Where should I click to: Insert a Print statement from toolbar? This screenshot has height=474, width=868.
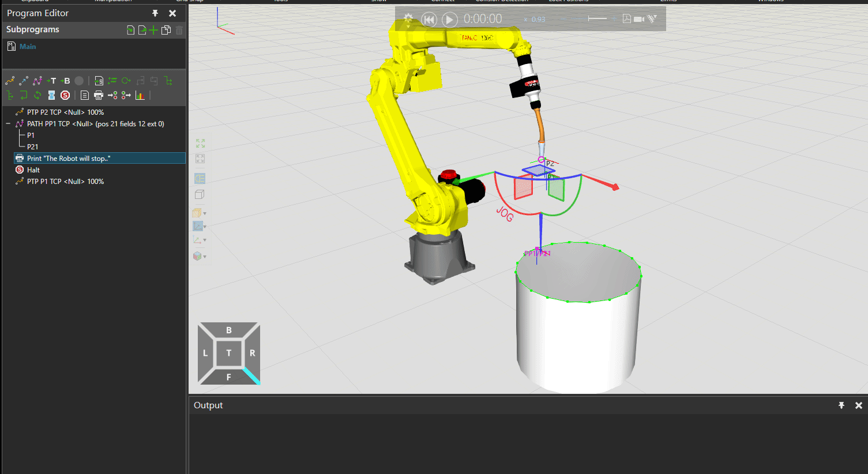point(99,95)
